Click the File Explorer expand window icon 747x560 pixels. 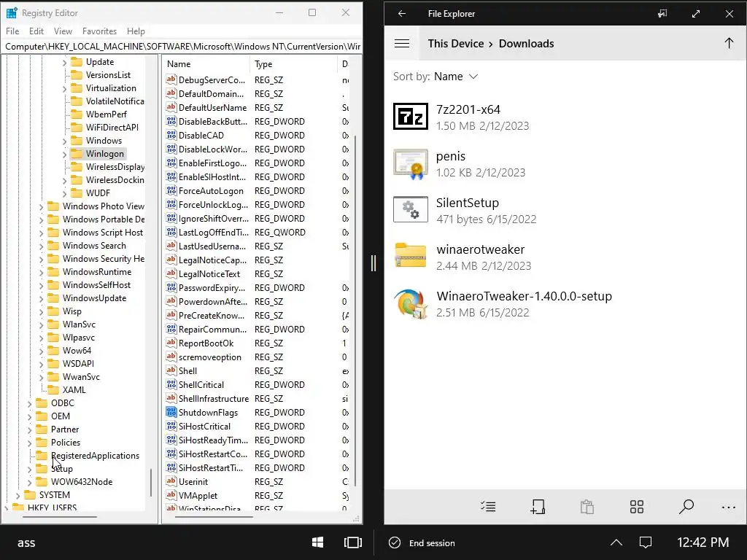[x=696, y=13]
